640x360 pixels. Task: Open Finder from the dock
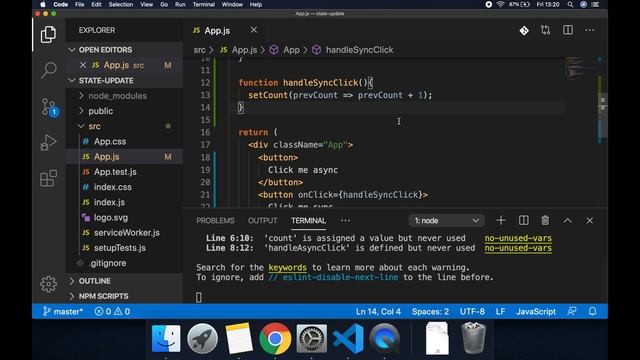tap(166, 338)
